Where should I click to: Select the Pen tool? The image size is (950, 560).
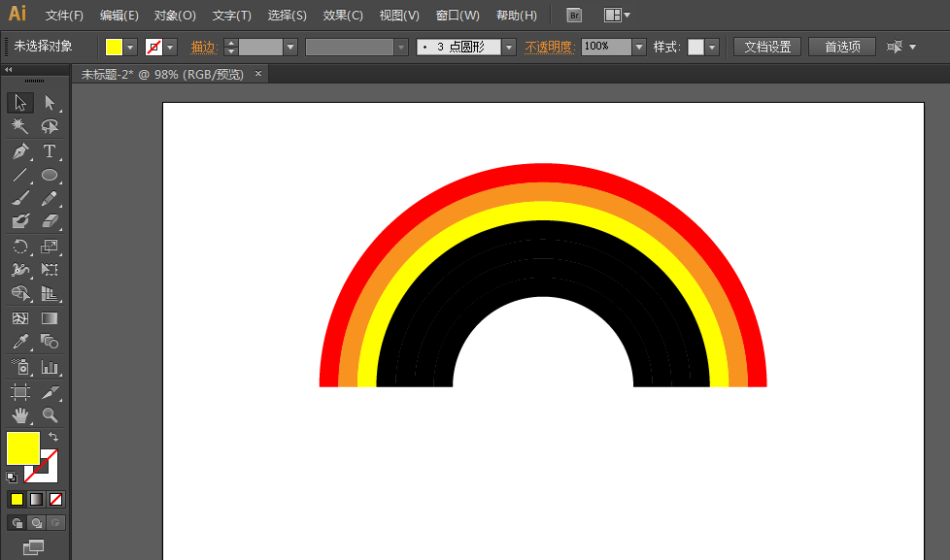click(x=20, y=150)
